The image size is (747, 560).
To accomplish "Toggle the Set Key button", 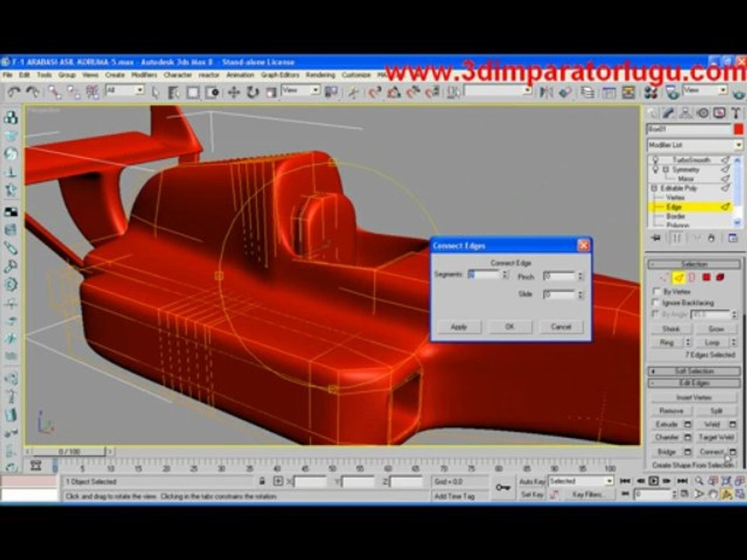I will [x=531, y=495].
